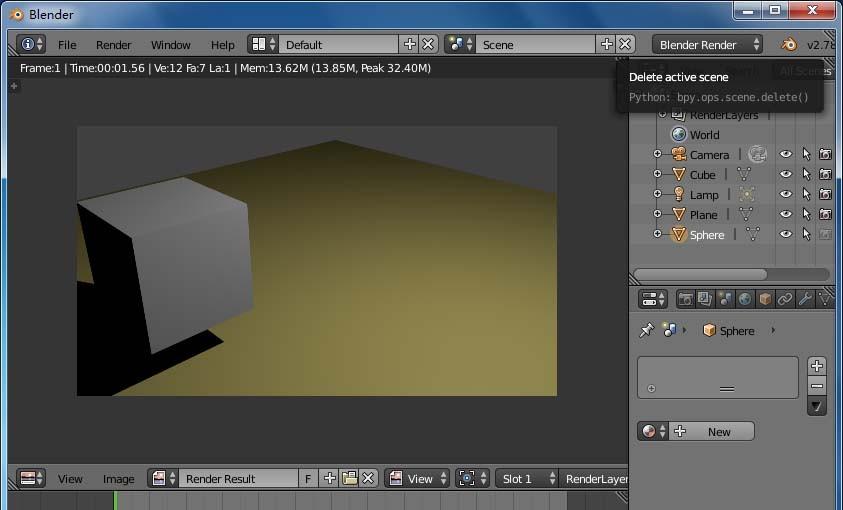Image resolution: width=843 pixels, height=510 pixels.
Task: Add a new screen layout
Action: 409,45
